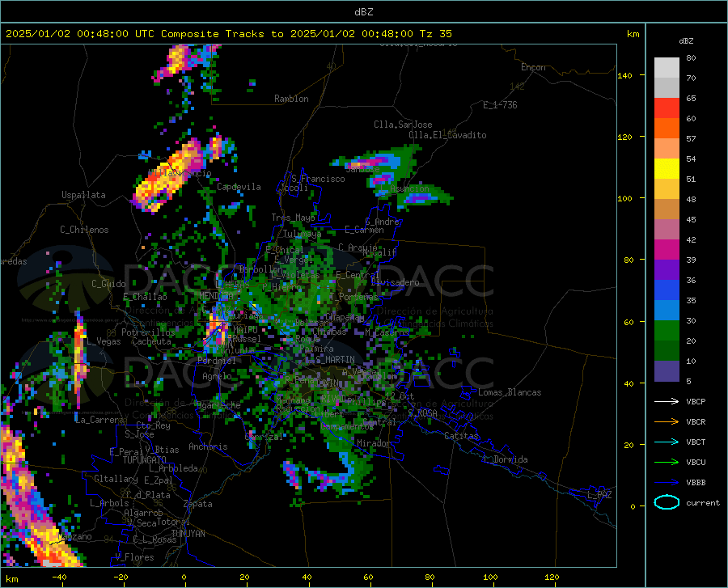Click the 'Clla.El_Cavadito' map label
This screenshot has width=728, height=588.
coord(447,135)
